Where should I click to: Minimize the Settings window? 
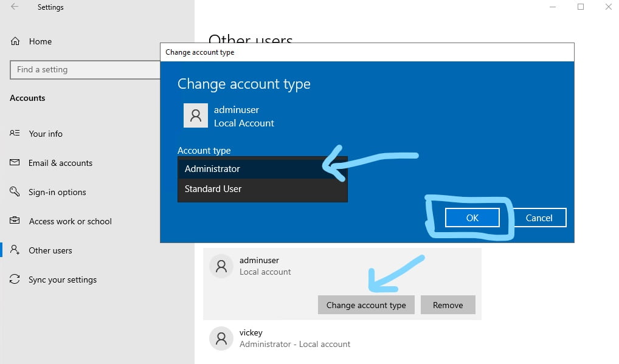pyautogui.click(x=553, y=7)
